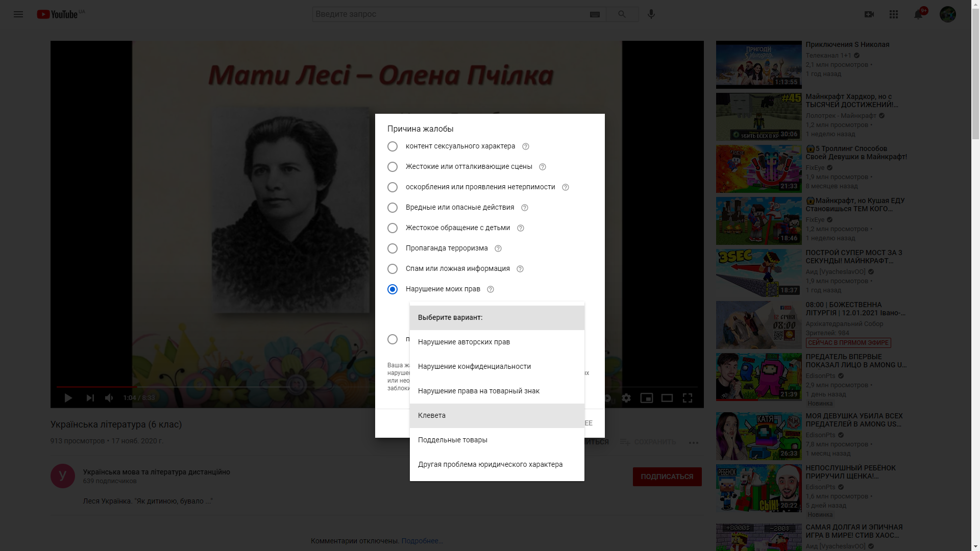Choose 'Поддельные товары' option

(x=497, y=440)
